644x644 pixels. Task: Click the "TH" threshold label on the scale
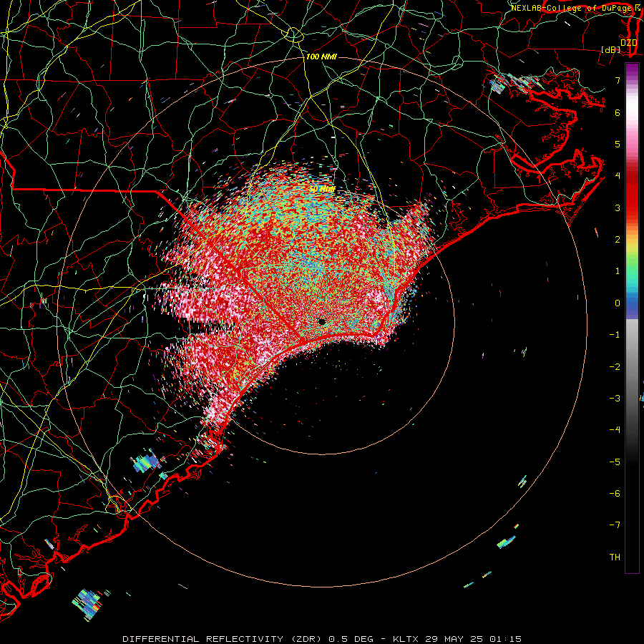(x=615, y=557)
